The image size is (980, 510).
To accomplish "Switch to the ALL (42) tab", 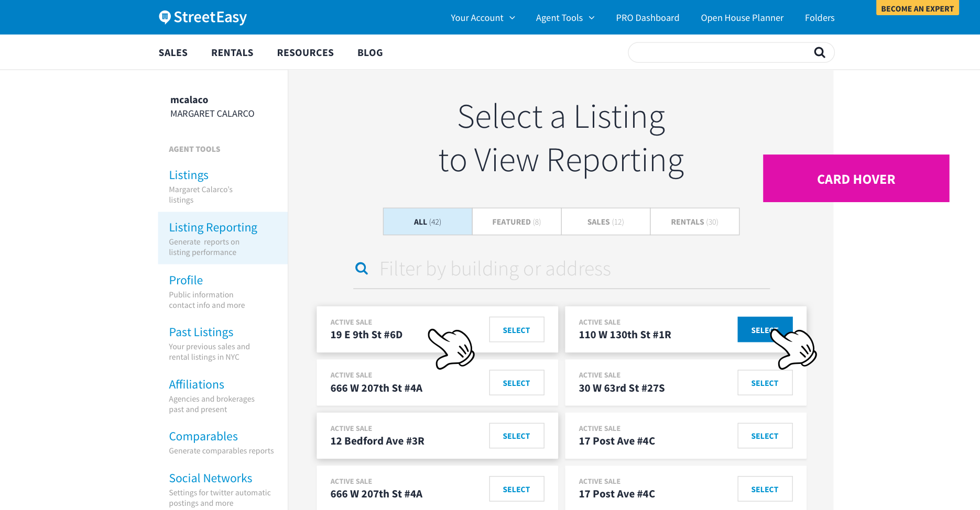I will tap(428, 221).
